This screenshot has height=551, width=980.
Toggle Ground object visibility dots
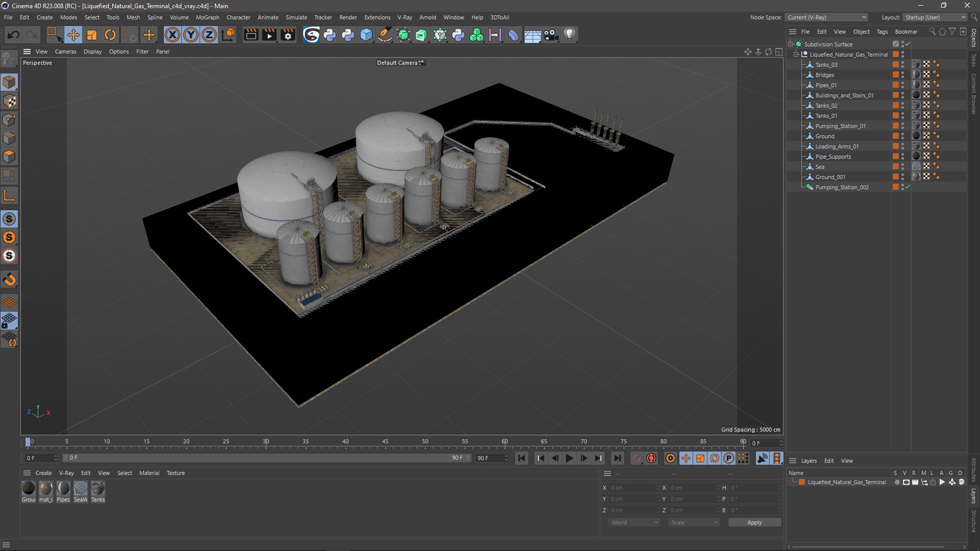click(x=902, y=136)
